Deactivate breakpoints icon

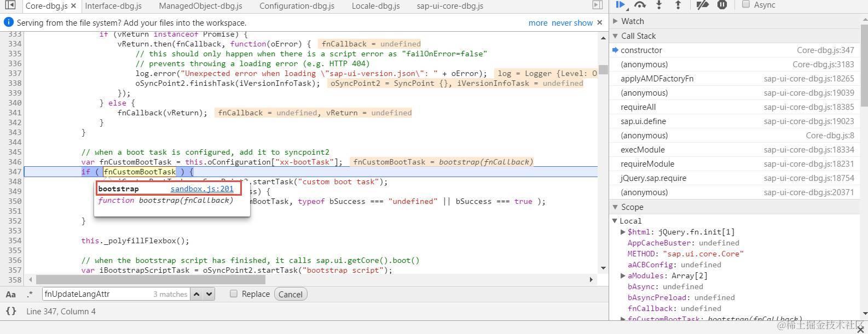point(703,5)
